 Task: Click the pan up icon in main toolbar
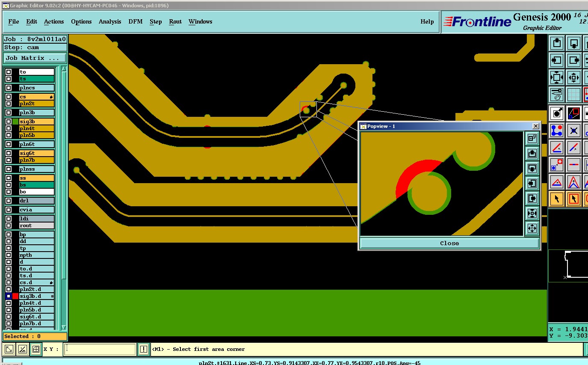556,43
